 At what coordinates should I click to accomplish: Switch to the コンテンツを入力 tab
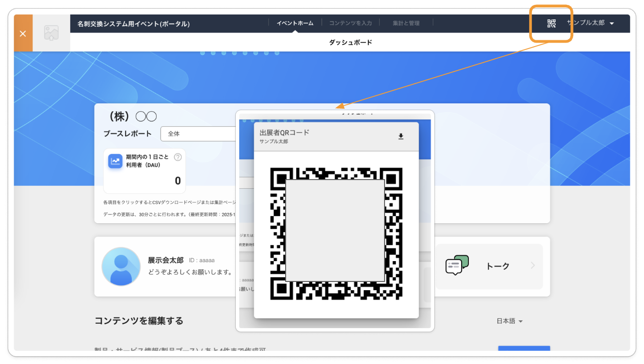351,23
